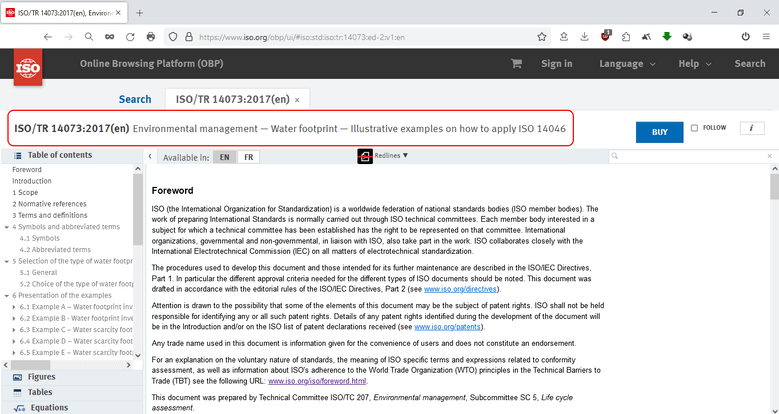779x414 pixels.
Task: Click the Tables panel icon
Action: (17, 393)
